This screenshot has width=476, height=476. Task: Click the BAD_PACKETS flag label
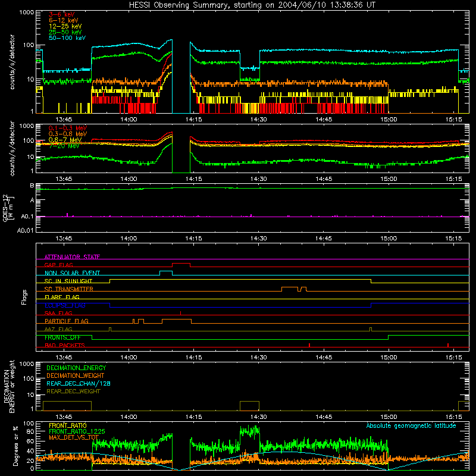(x=65, y=345)
